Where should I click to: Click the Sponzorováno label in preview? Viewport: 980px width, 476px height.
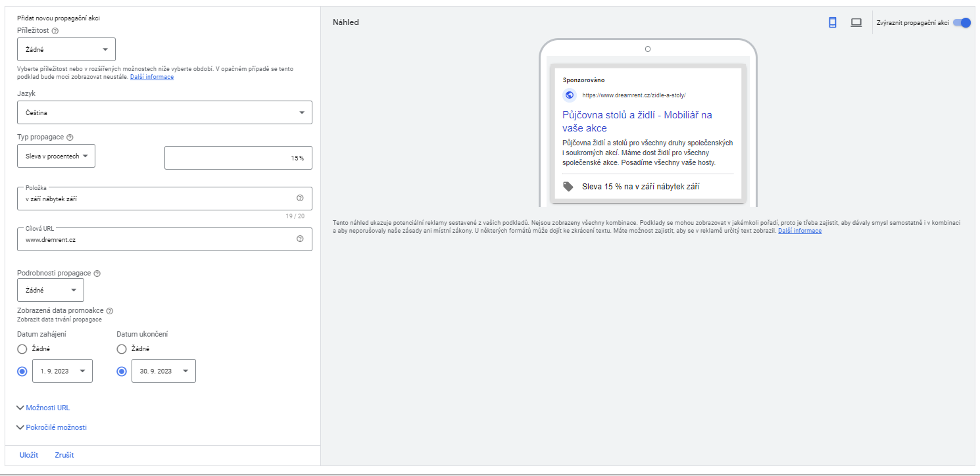click(x=583, y=80)
